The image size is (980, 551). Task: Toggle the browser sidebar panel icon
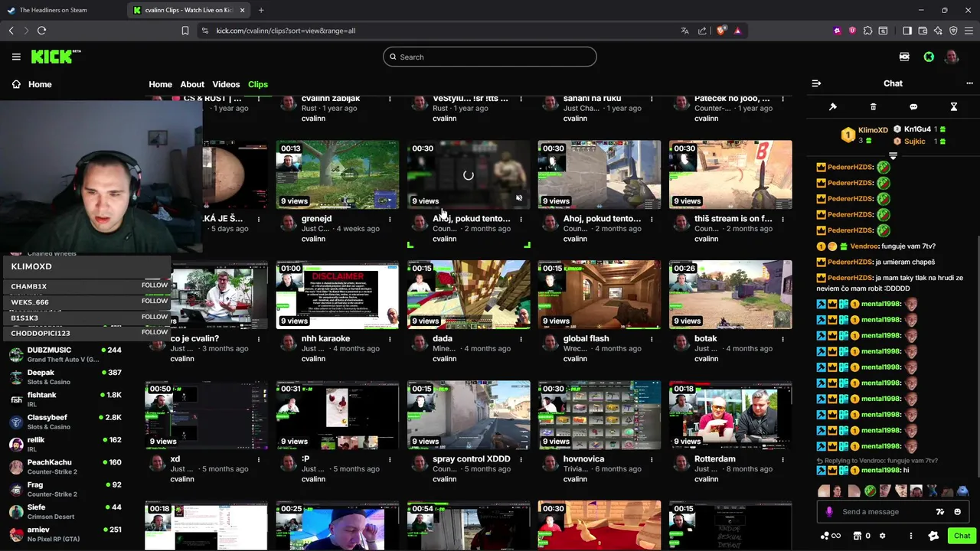[907, 31]
